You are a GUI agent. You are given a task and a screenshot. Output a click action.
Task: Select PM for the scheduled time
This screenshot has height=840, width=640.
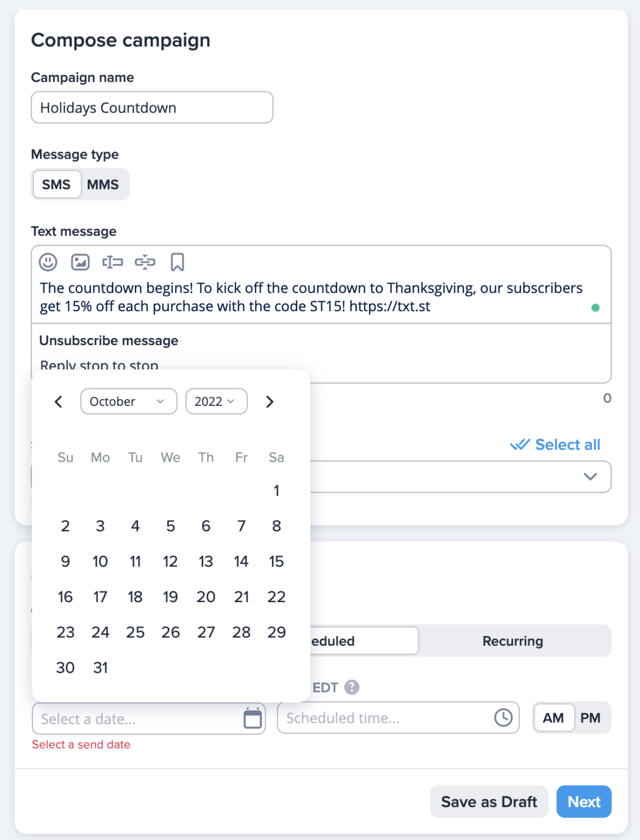pyautogui.click(x=590, y=717)
